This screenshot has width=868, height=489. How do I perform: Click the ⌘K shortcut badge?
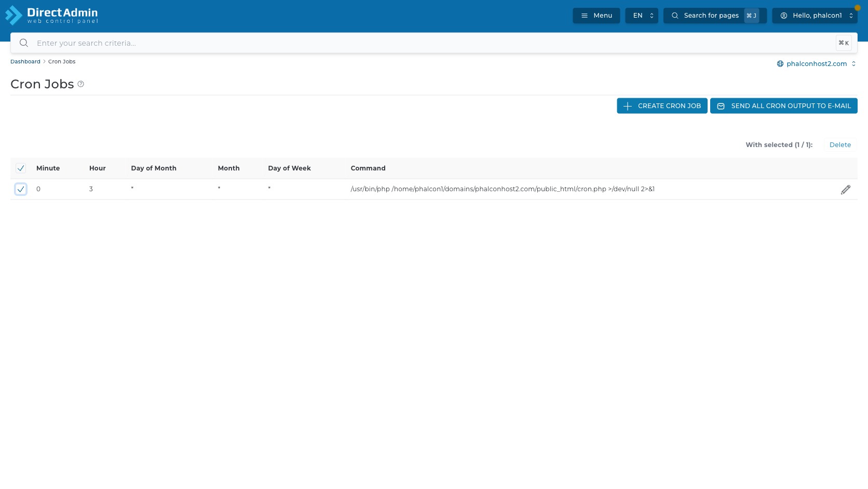[844, 43]
